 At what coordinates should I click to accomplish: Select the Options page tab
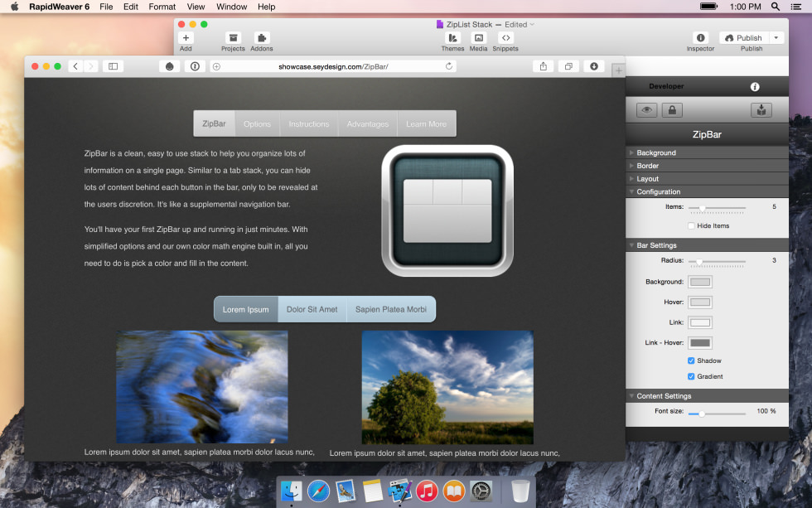[x=258, y=123]
